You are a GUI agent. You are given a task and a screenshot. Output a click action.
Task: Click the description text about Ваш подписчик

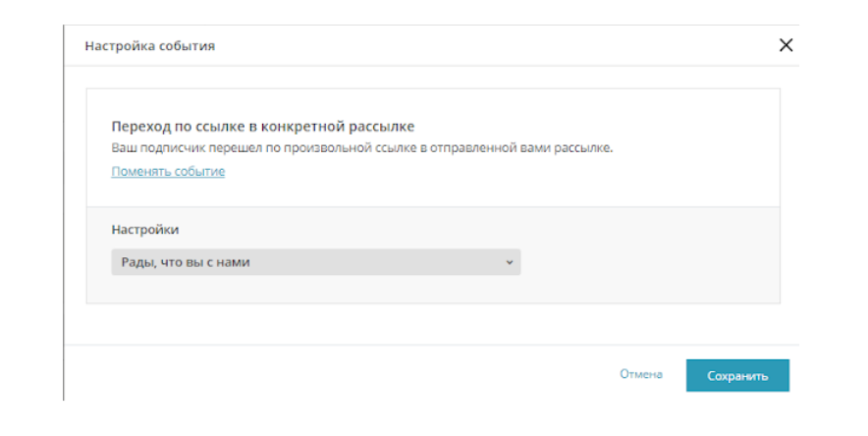(362, 148)
